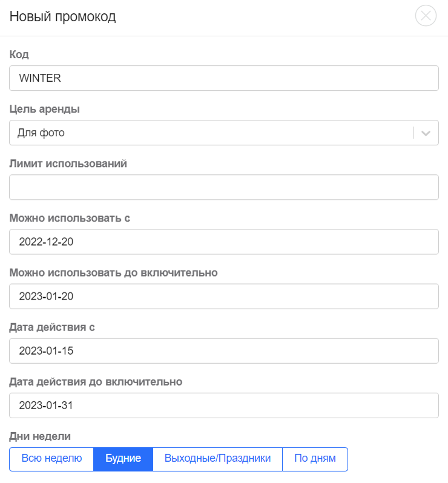
Task: Select the Будние weekdays option
Action: [x=124, y=459]
